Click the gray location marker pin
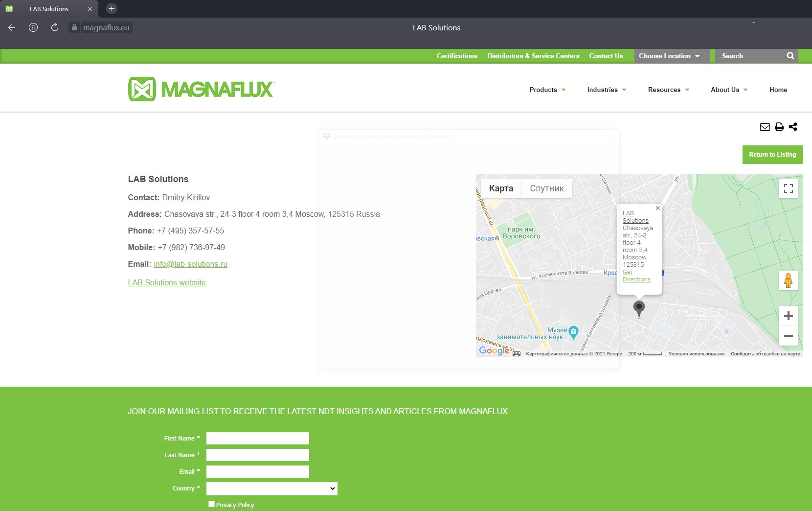 (639, 309)
